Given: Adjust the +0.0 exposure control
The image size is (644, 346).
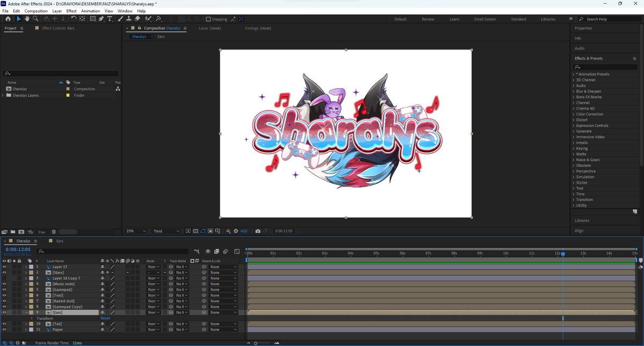Looking at the screenshot, I should (x=244, y=231).
